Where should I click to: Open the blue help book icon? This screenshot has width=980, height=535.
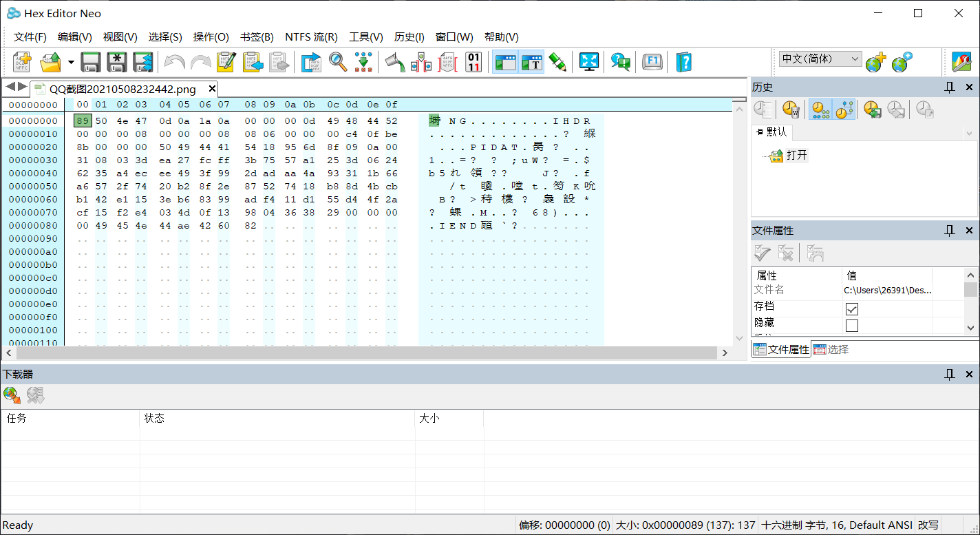tap(683, 62)
